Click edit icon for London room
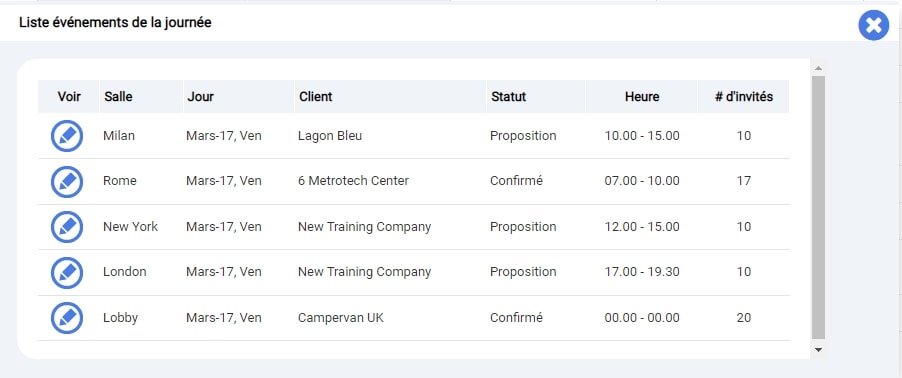The image size is (902, 378). pyautogui.click(x=67, y=272)
